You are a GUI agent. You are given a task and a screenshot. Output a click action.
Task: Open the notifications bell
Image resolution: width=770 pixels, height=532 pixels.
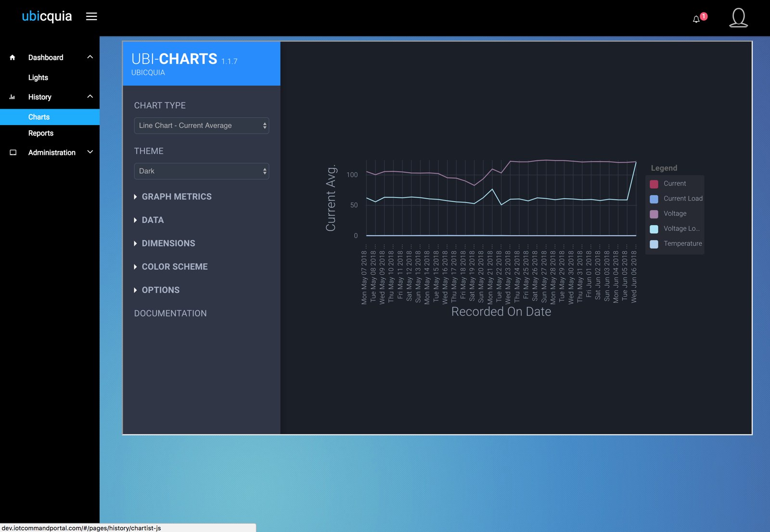[x=696, y=19]
